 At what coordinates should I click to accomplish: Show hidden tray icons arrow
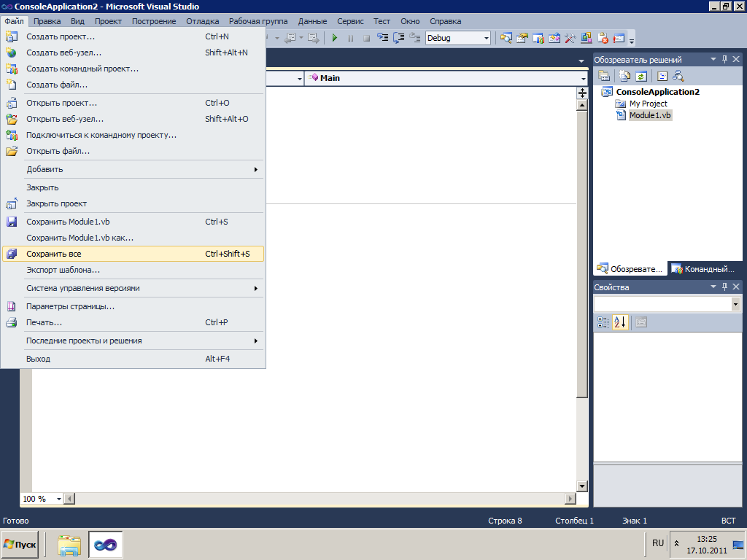(x=676, y=543)
